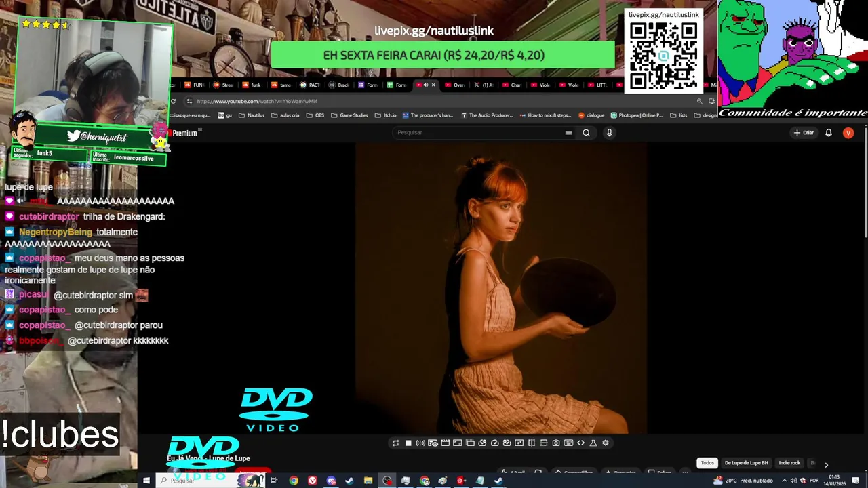
Task: Switch to the X (1) browser tab
Action: click(483, 85)
